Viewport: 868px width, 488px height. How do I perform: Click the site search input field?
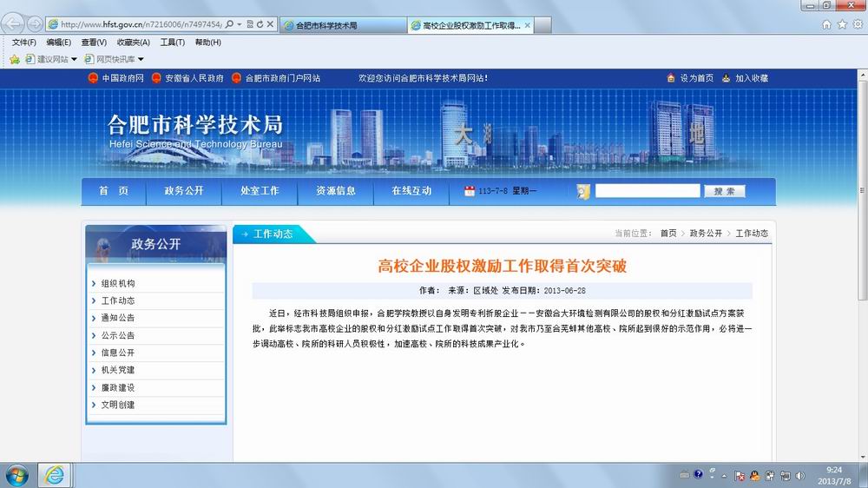tap(647, 191)
